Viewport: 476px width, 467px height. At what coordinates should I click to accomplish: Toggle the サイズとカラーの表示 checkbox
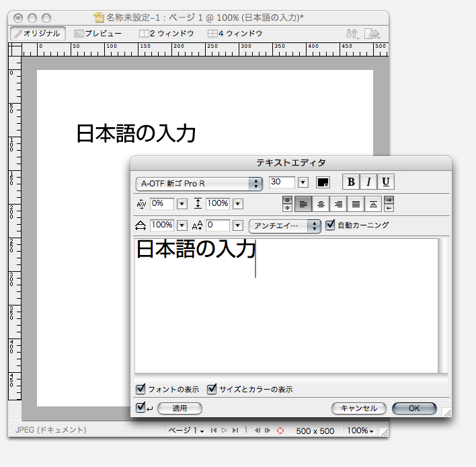(212, 389)
